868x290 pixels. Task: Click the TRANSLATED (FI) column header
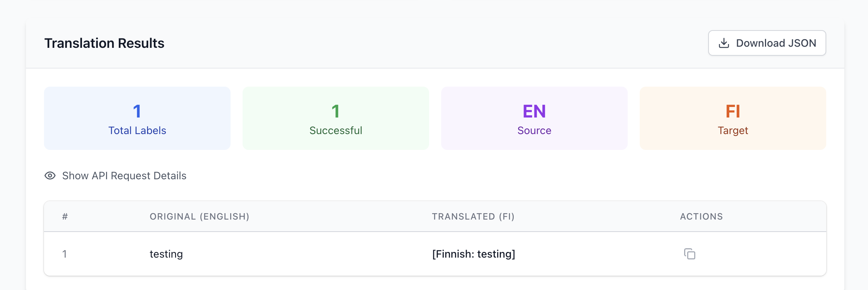coord(473,217)
